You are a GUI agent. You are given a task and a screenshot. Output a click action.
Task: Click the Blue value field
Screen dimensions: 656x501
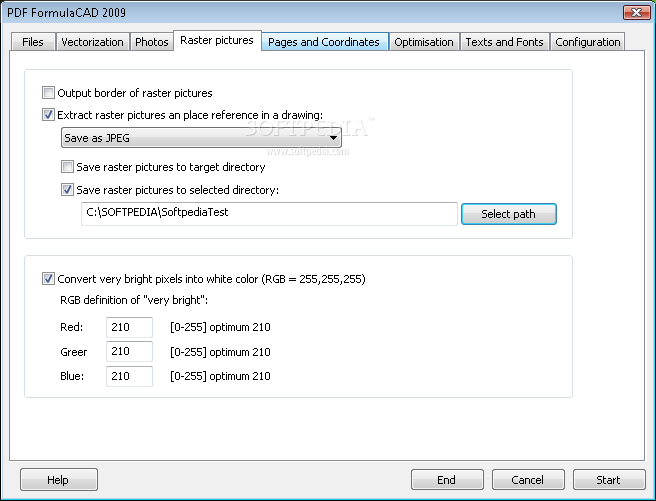(129, 376)
